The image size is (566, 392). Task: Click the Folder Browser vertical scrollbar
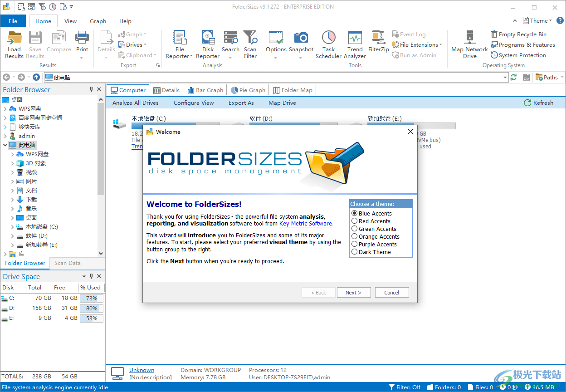pos(101,176)
